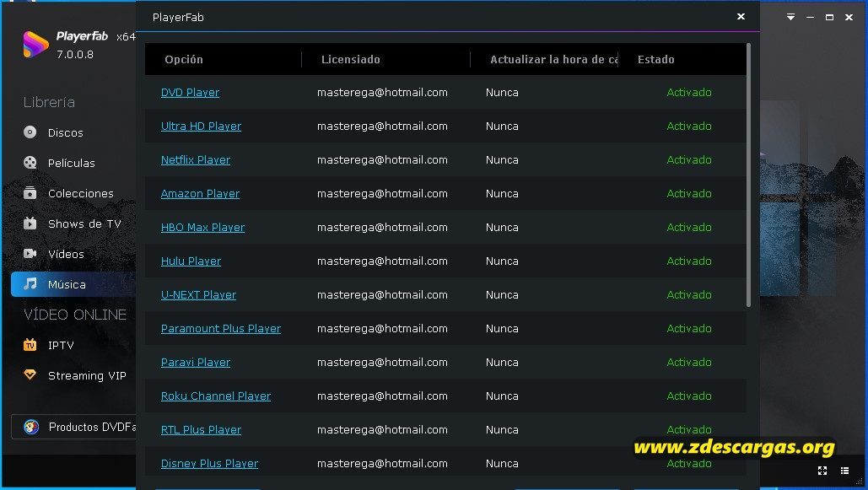
Task: Click Nunca in the Paravi Player row
Action: (502, 363)
